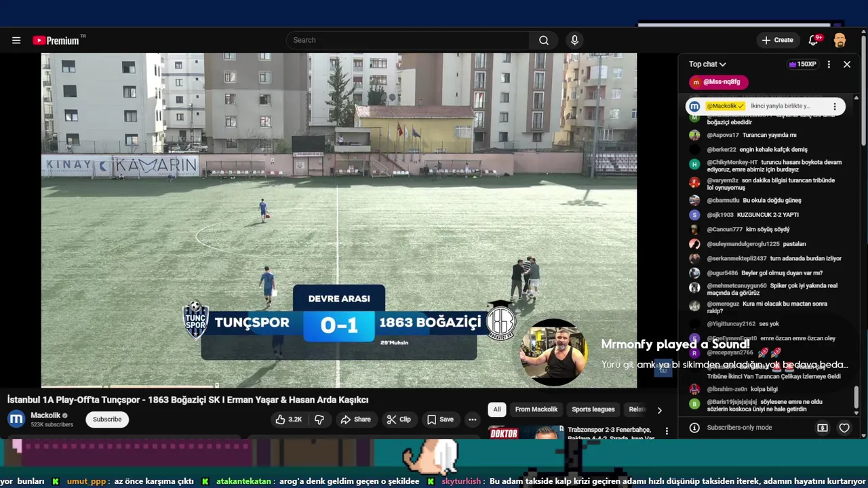Select the Sports leagues chip
This screenshot has height=488, width=868.
(593, 409)
